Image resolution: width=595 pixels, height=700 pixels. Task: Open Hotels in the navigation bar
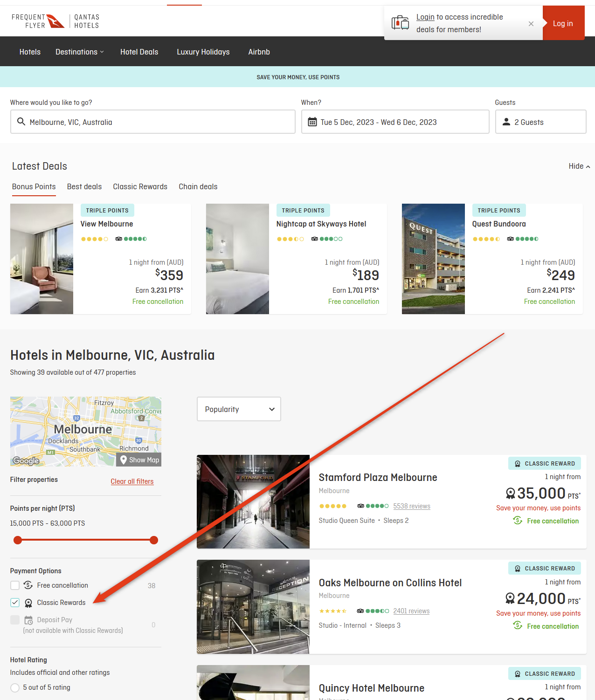tap(30, 52)
